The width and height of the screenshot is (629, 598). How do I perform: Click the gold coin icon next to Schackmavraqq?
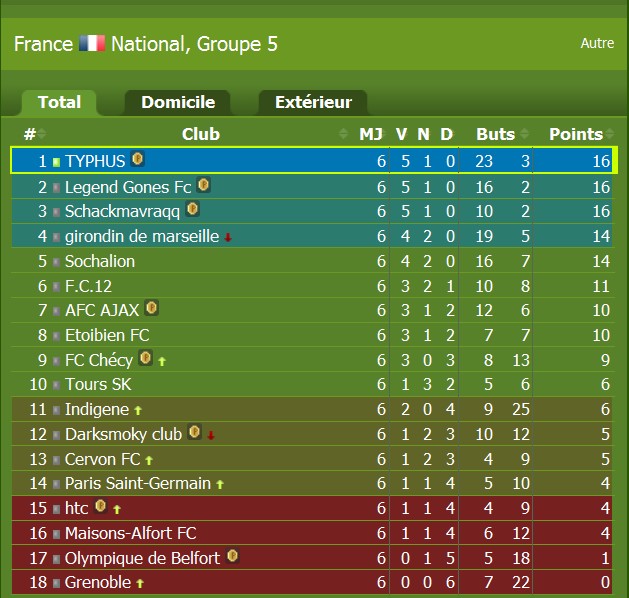193,209
